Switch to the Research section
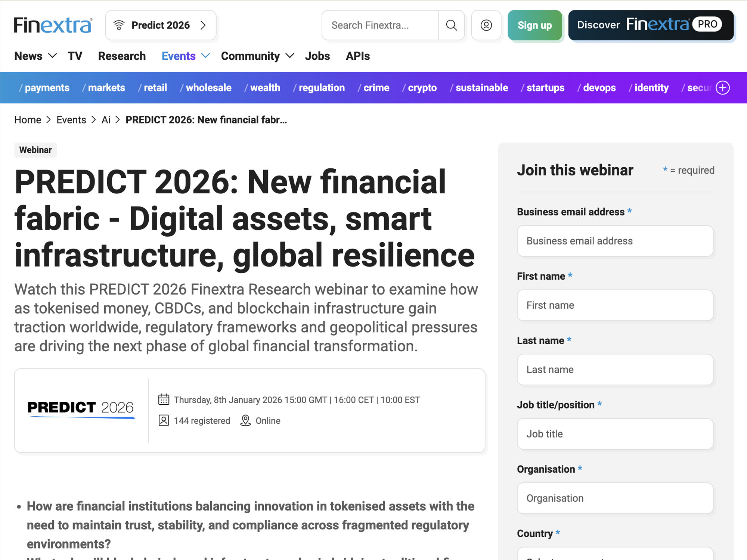747x560 pixels. pyautogui.click(x=122, y=56)
